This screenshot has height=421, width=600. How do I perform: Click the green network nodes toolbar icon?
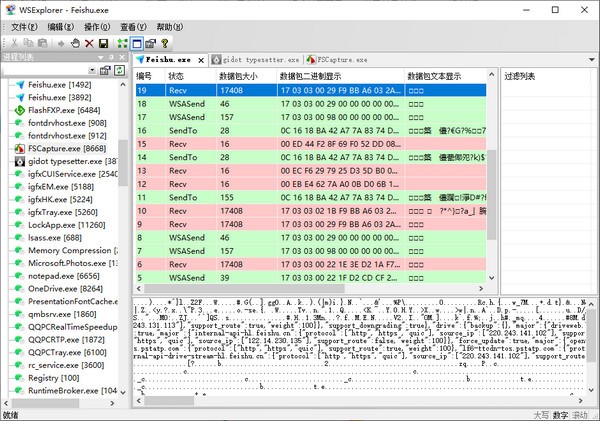[x=122, y=44]
